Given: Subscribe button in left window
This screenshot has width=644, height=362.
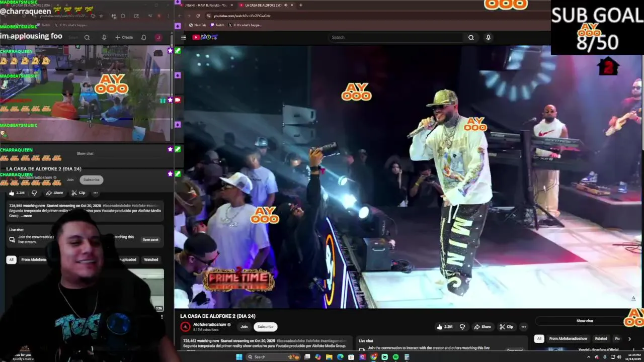Looking at the screenshot, I should [x=92, y=179].
